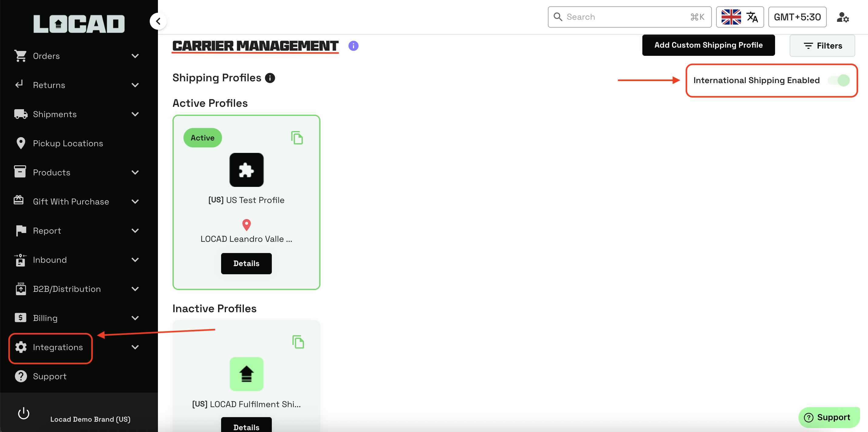Viewport: 868px width, 432px height.
Task: Expand the Billing menu chevron
Action: tap(135, 318)
